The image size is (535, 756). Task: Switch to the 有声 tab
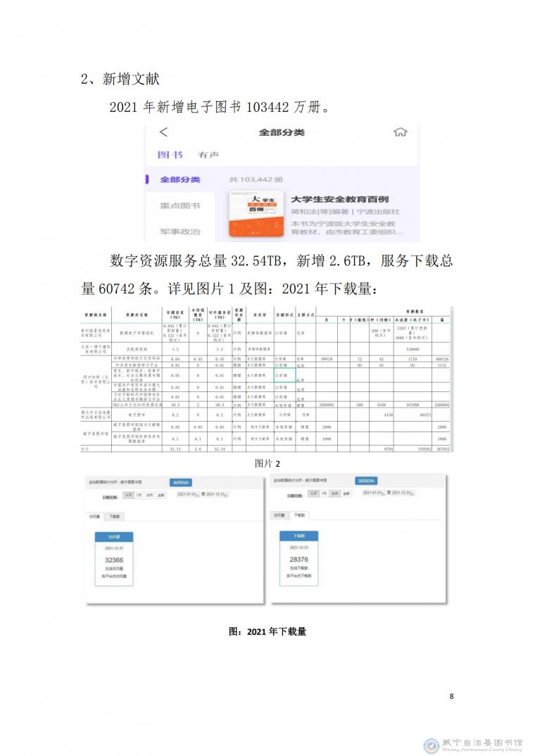click(208, 154)
